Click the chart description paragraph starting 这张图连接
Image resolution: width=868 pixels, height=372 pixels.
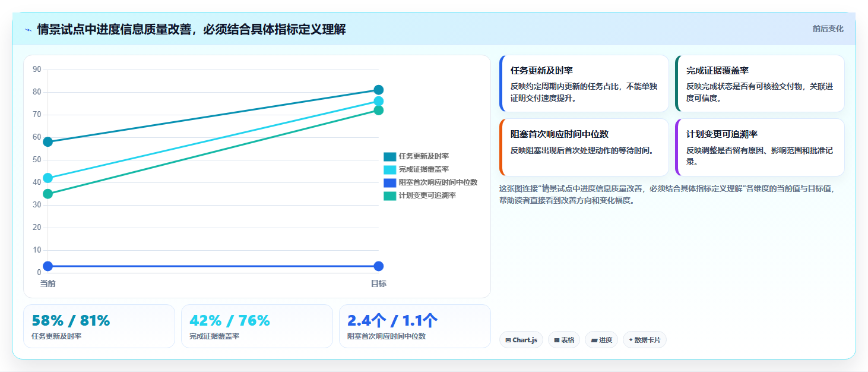pos(669,194)
